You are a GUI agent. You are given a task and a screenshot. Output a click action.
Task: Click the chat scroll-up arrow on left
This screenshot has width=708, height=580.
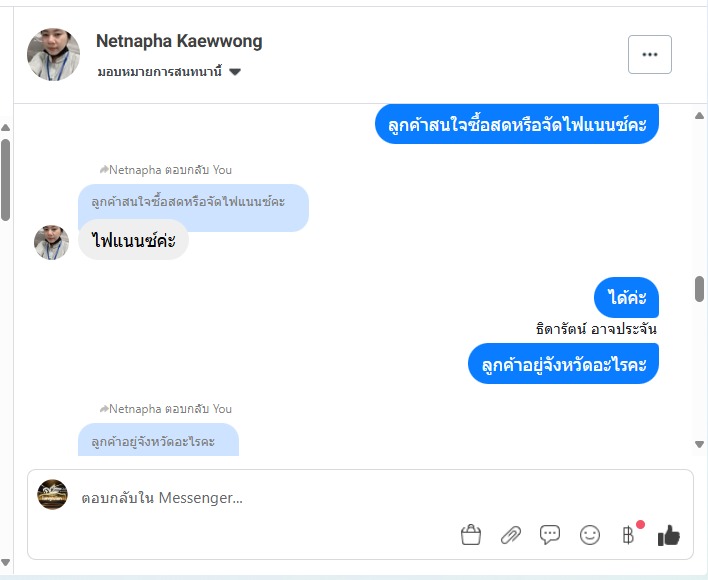coord(5,128)
